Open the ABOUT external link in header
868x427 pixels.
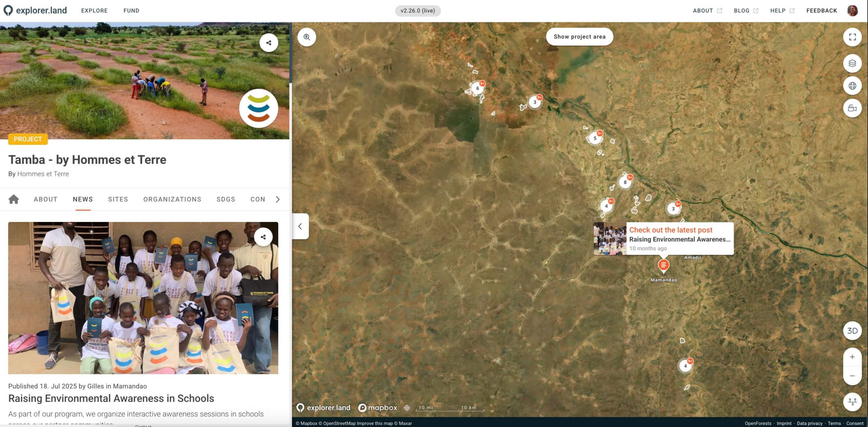(x=707, y=11)
